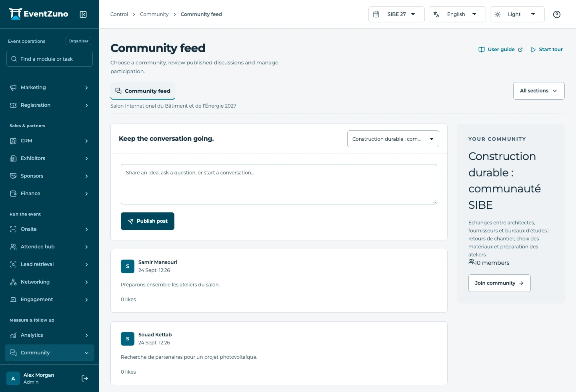Click the Alex Morgan profile avatar

(x=13, y=378)
